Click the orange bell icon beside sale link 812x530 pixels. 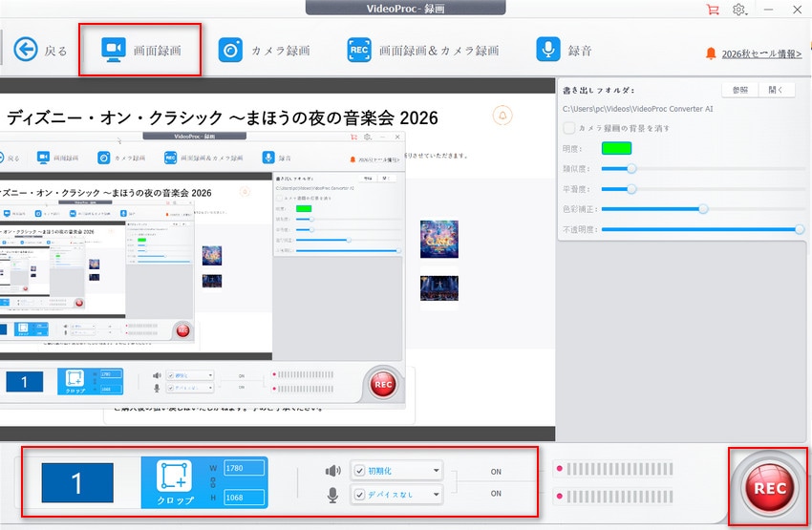(x=711, y=53)
